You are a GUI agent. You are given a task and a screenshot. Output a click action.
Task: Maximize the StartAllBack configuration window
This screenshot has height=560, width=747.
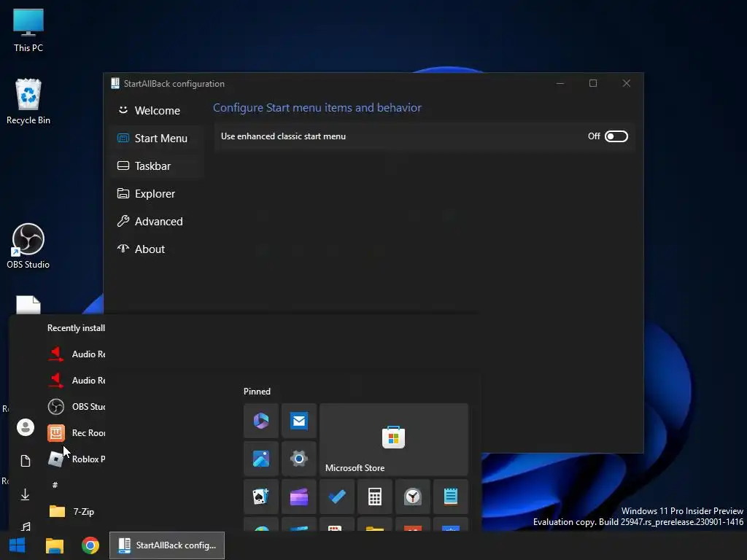click(593, 83)
